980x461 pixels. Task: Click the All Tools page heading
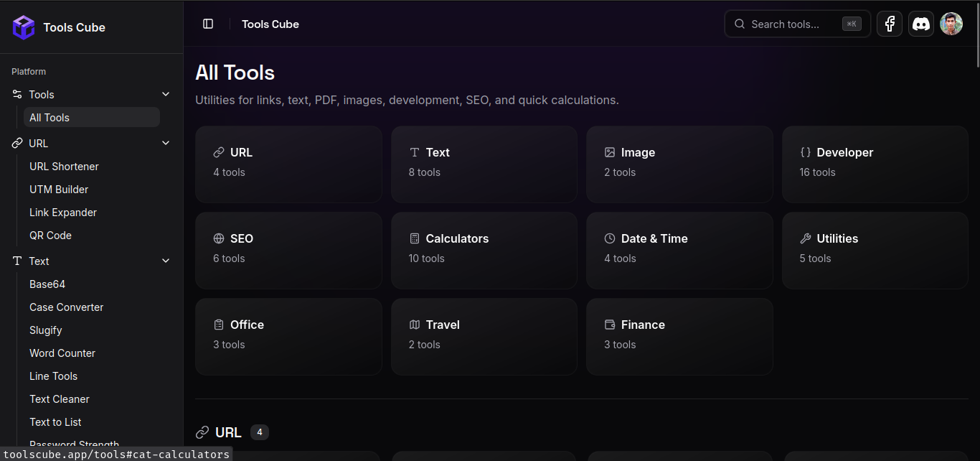235,73
